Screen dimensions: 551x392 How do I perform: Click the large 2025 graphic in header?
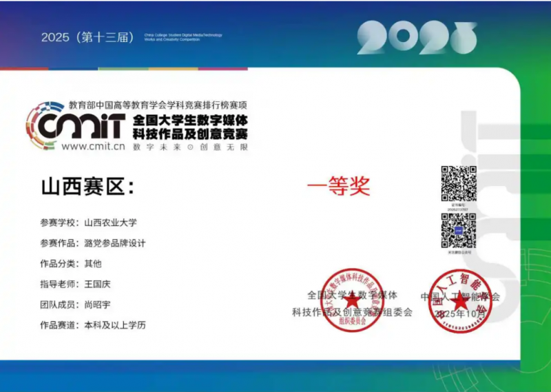417,38
